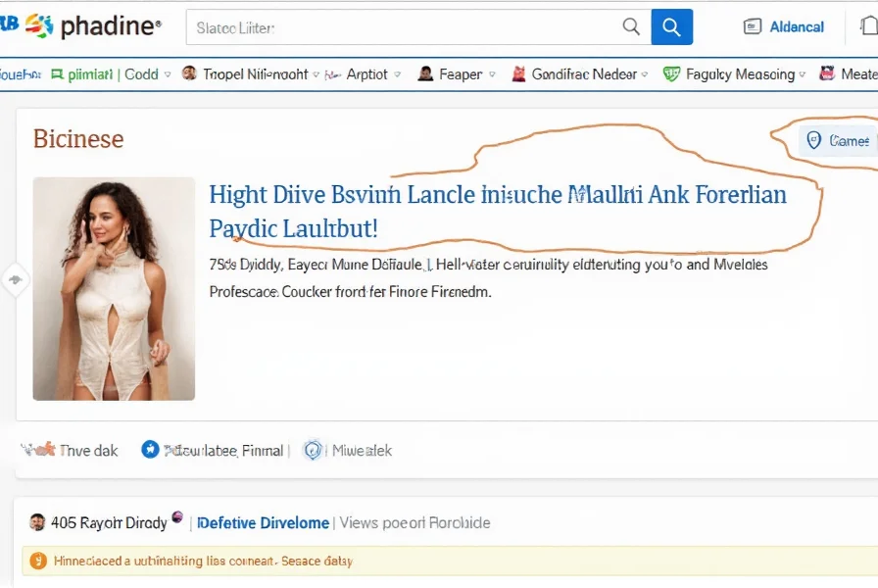The image size is (878, 588).
Task: Open the woman's photo thumbnail
Action: coord(114,288)
